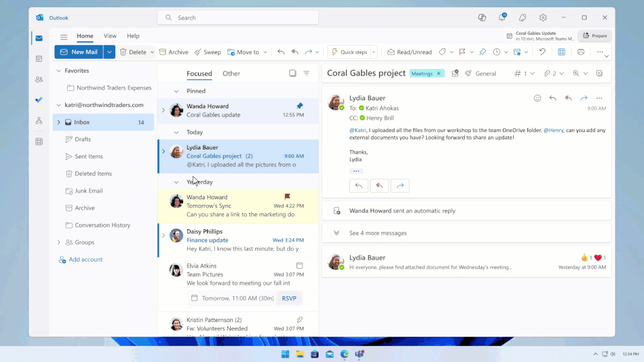644x362 pixels.
Task: Click the Pin icon in the ribbon
Action: [483, 52]
